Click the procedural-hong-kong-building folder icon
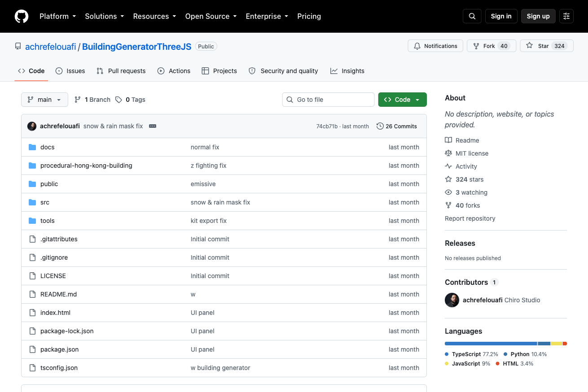Screen dimensions: 588x392 click(32, 166)
